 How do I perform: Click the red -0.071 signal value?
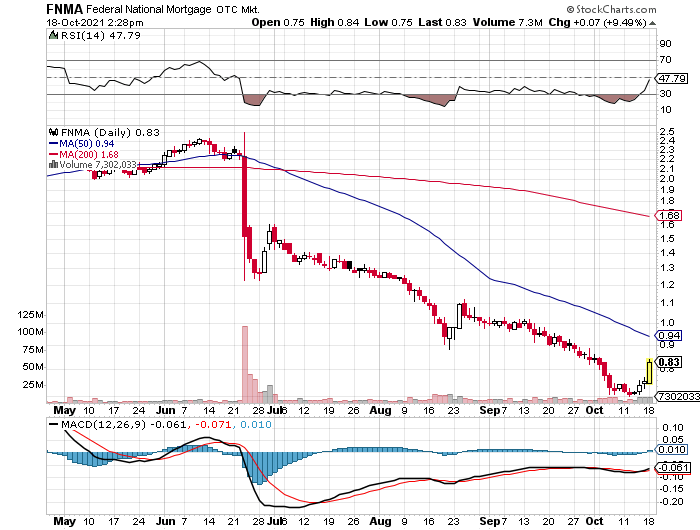tap(213, 424)
